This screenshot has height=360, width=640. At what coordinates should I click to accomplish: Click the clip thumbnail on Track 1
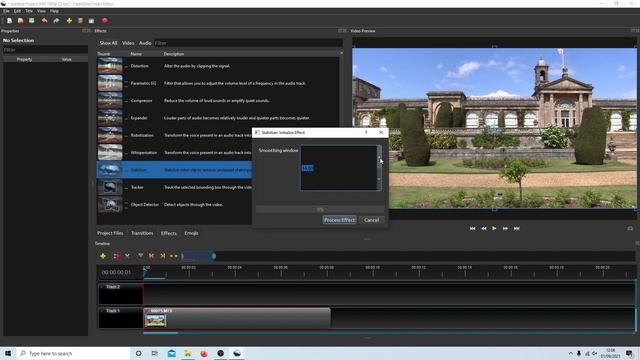156,320
